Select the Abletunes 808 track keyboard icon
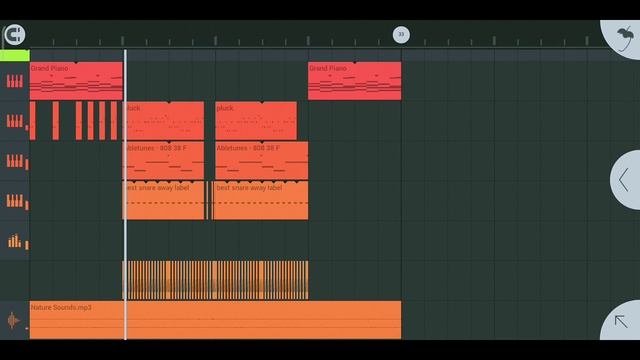The width and height of the screenshot is (640, 360). pos(15,161)
